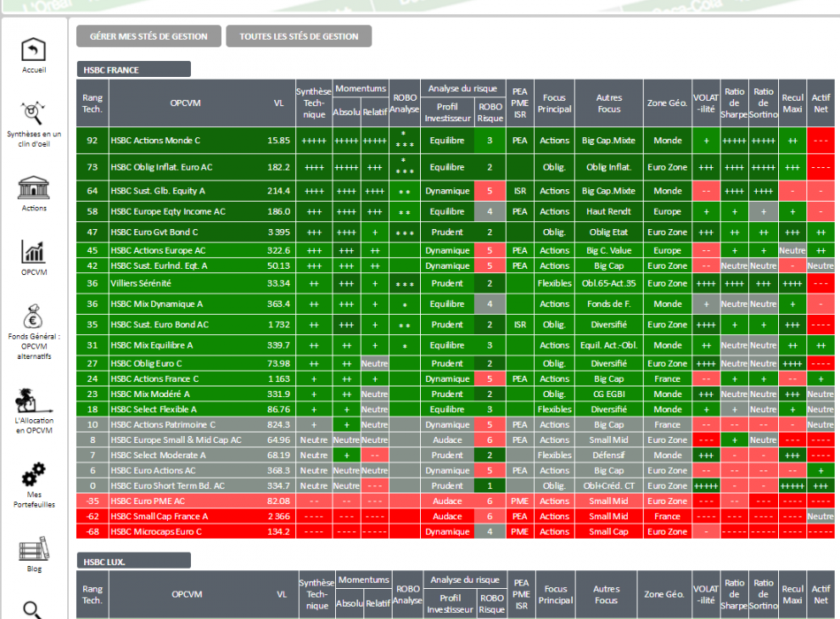Click VL value 3 395
The image size is (840, 619).
[x=279, y=232]
